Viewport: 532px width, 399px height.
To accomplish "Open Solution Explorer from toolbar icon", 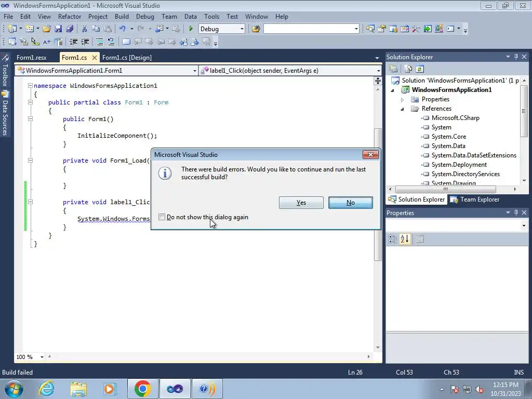I will coord(370,29).
